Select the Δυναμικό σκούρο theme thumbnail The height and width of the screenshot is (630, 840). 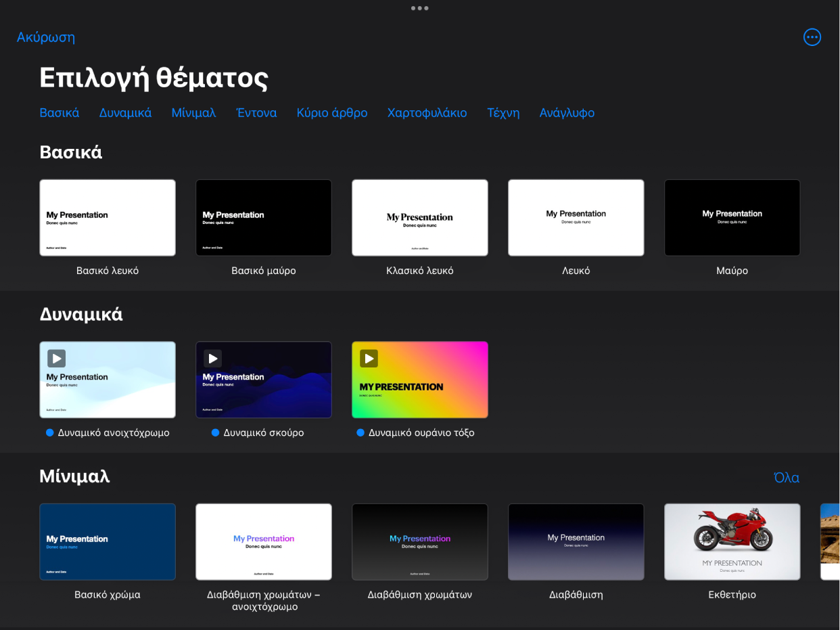point(264,380)
